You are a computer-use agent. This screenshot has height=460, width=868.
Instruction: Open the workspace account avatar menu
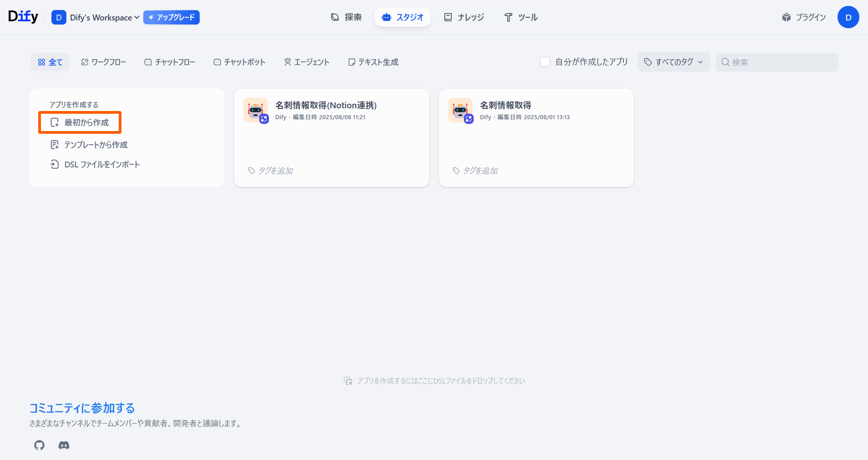click(848, 17)
